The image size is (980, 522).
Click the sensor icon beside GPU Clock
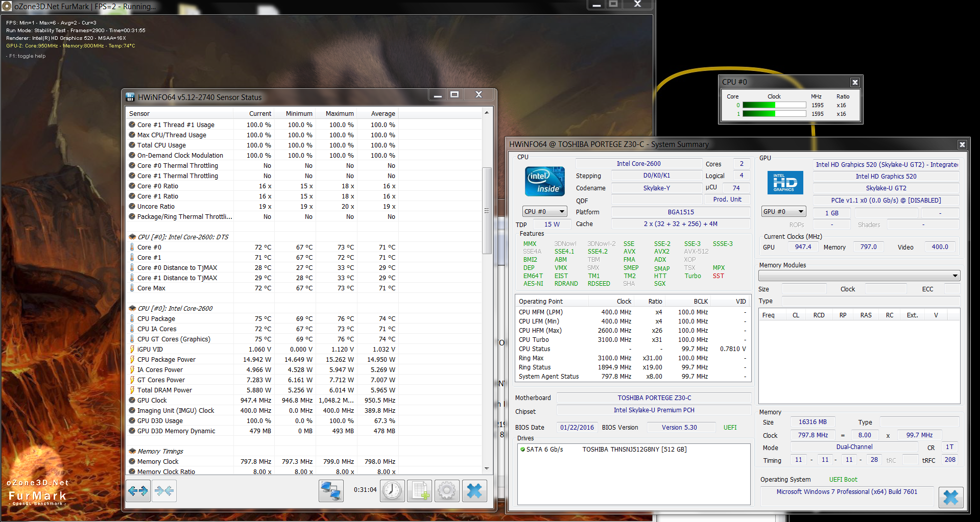tap(132, 401)
